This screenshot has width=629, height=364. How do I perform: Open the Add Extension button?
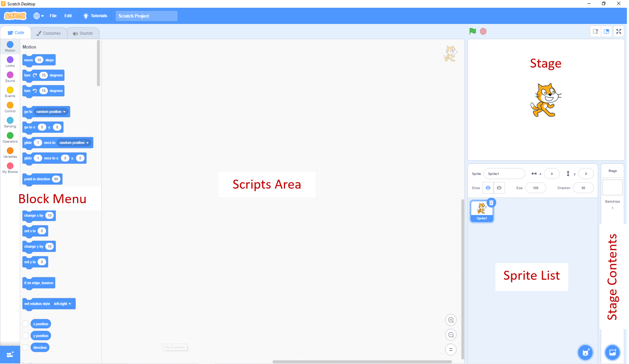(x=10, y=354)
